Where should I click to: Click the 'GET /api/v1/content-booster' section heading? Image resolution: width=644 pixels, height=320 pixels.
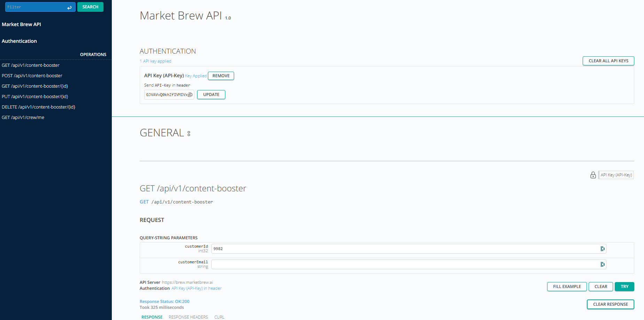point(193,189)
